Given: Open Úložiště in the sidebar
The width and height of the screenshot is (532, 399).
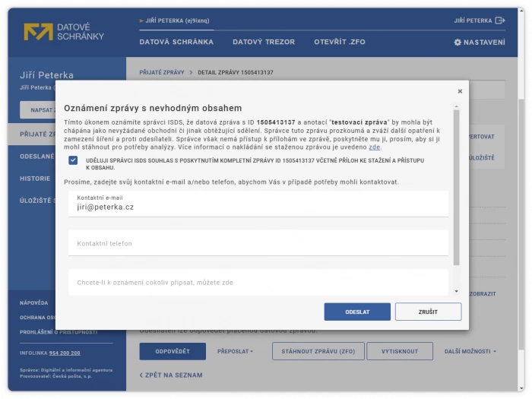Looking at the screenshot, I should click(x=37, y=201).
